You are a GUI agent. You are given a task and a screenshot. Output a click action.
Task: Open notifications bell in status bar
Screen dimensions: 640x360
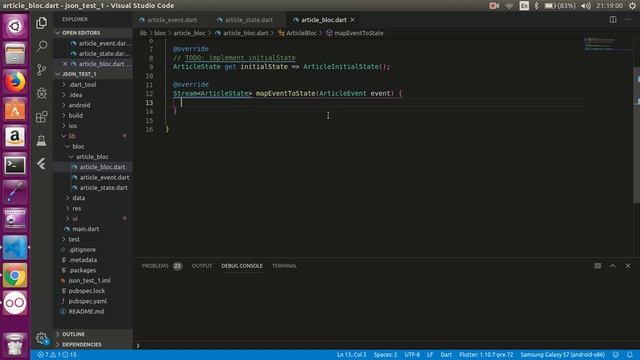[630, 355]
